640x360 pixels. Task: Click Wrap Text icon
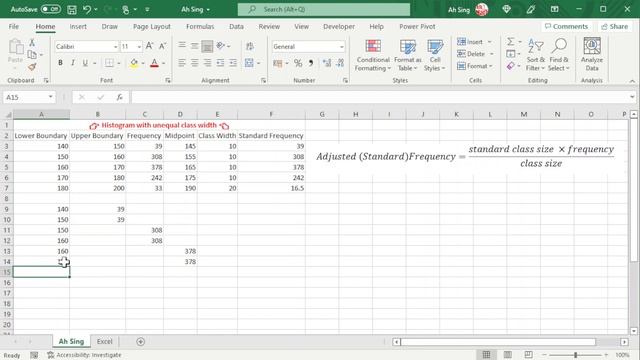[x=250, y=46]
